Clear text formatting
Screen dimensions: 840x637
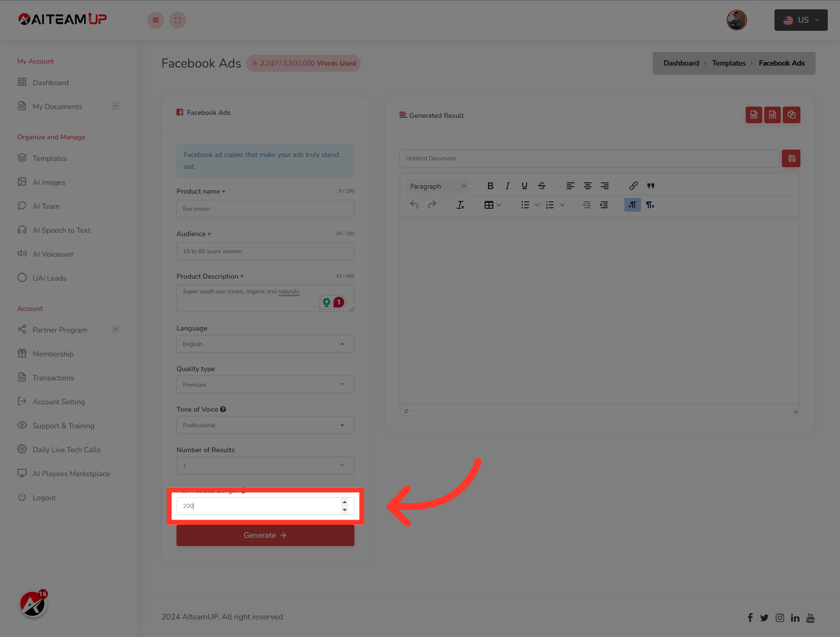click(460, 205)
